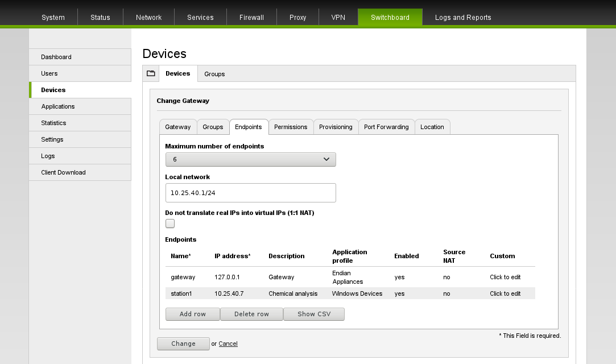
Task: Click to edit station1 custom field
Action: click(505, 293)
